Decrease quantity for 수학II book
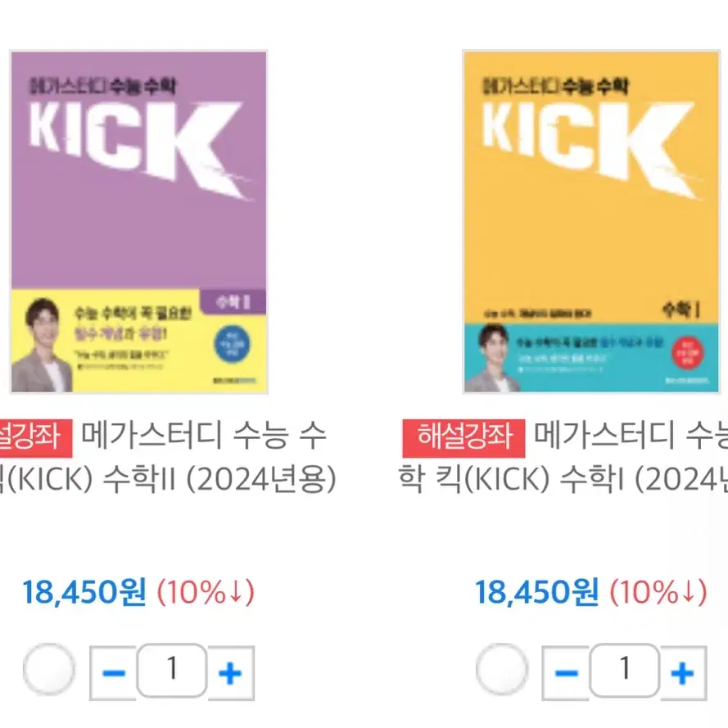 coord(113,672)
